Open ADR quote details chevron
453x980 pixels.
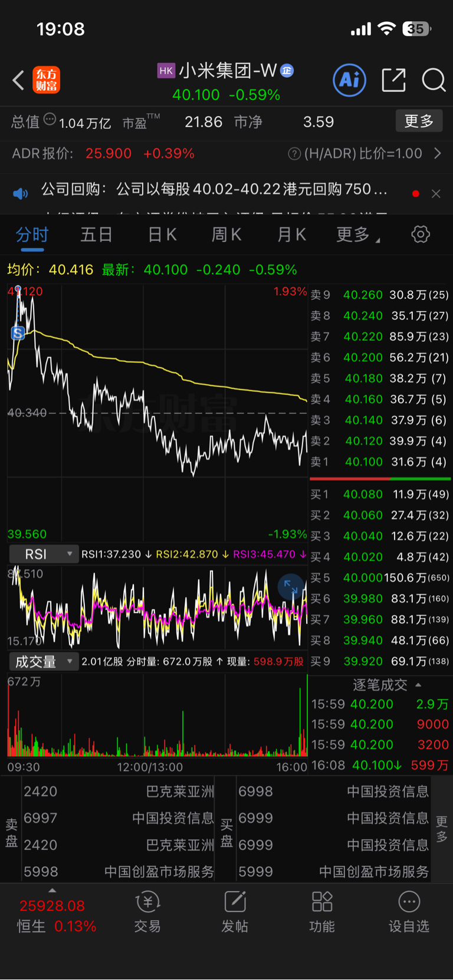coord(438,154)
